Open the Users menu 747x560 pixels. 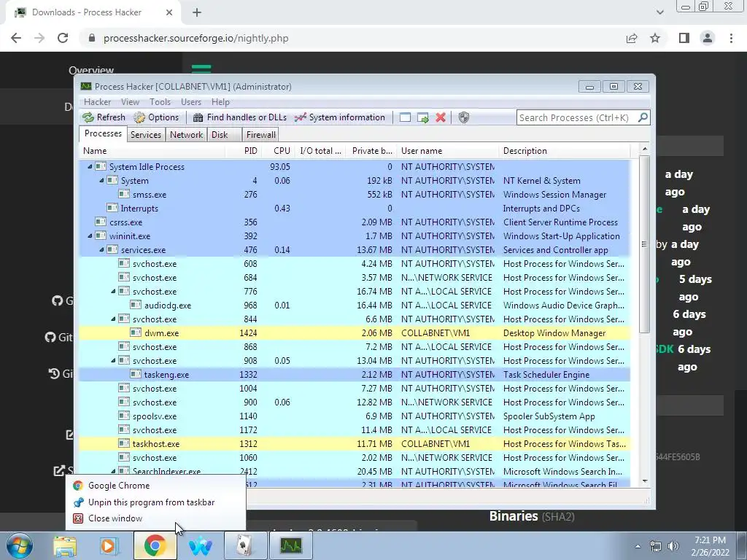(191, 102)
